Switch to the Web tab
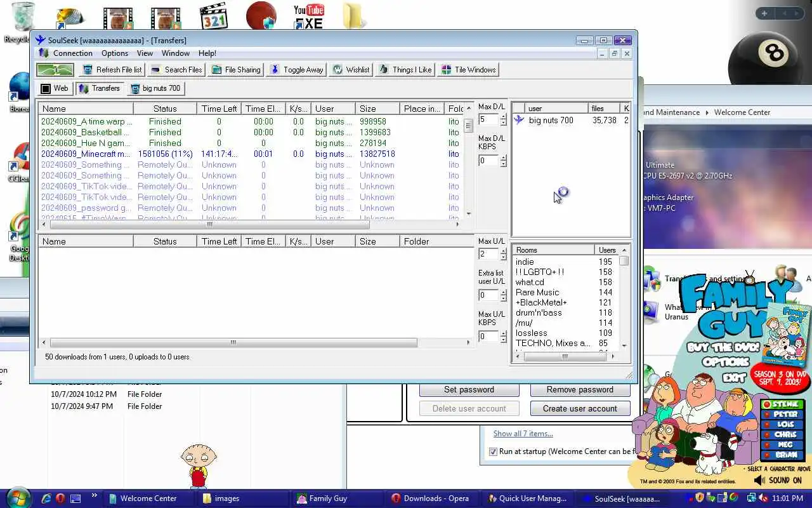Screen dimensions: 812x508 click(55, 88)
